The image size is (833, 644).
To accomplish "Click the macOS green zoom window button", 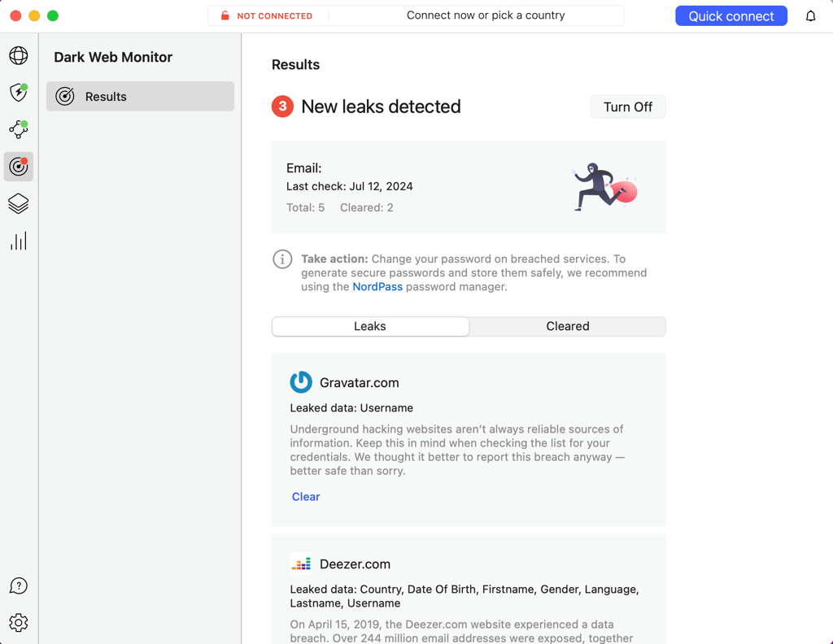I will 53,16.
